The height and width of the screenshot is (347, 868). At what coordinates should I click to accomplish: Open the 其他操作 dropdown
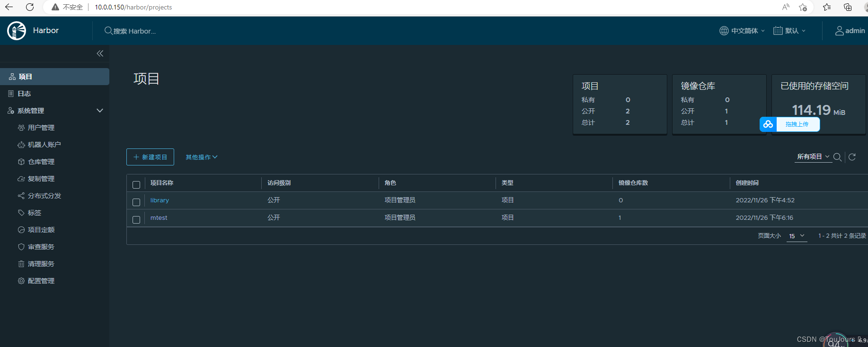pyautogui.click(x=202, y=157)
